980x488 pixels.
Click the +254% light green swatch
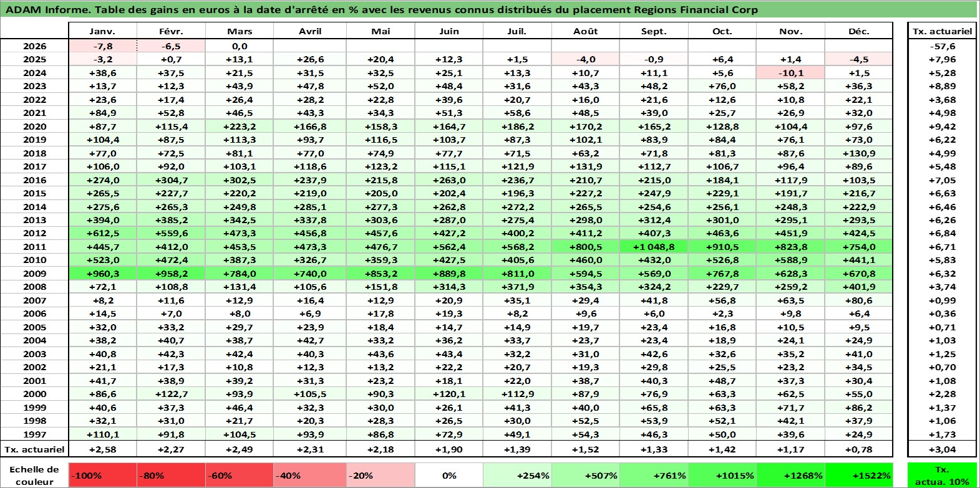click(517, 476)
